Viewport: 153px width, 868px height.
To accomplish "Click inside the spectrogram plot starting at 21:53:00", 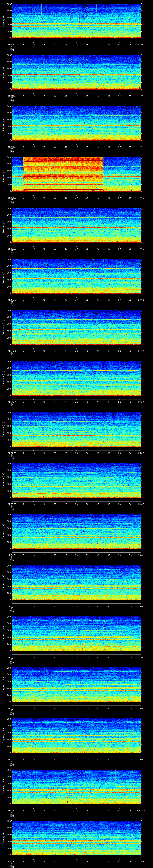I will (x=77, y=481).
